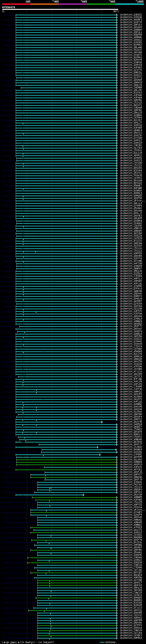Open UniRef100_B3XXK3 hit entry

[131, 93]
